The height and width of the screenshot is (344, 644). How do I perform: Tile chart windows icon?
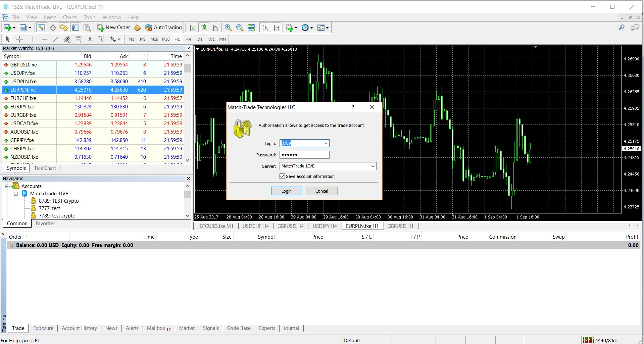pyautogui.click(x=251, y=28)
